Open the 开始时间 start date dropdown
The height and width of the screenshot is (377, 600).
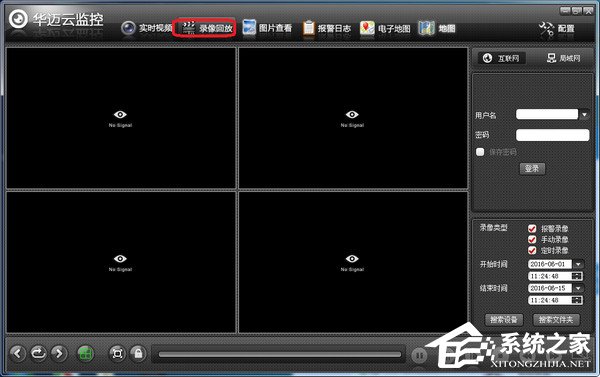coord(578,264)
